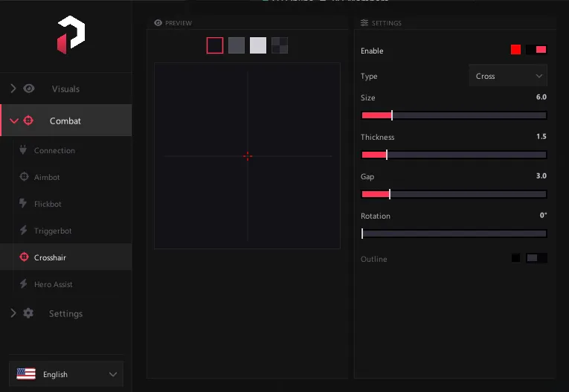Screen dimensions: 569x392
Task: Click the Combat crosshair icon
Action: (28, 121)
